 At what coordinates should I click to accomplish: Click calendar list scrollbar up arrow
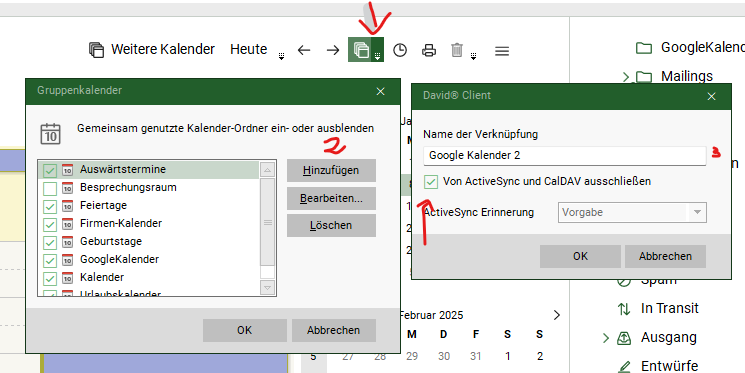[267, 170]
